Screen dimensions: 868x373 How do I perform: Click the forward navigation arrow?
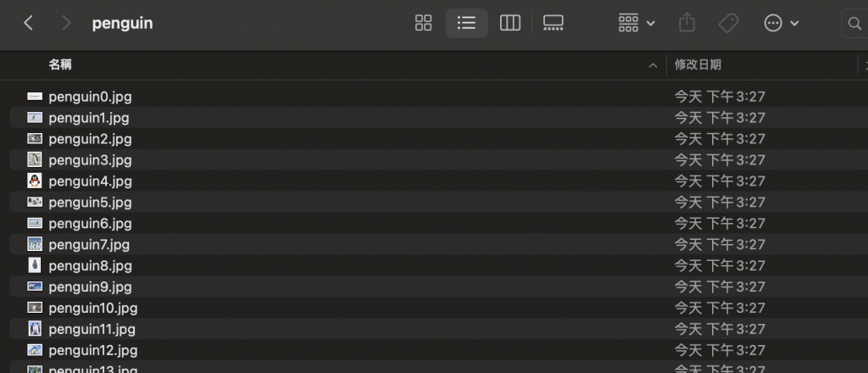pos(66,23)
